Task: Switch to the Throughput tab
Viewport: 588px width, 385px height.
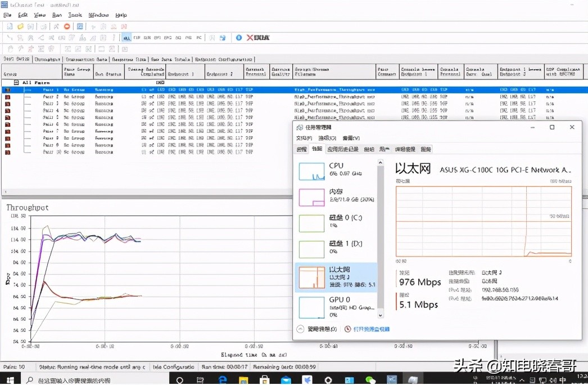Action: pos(47,59)
